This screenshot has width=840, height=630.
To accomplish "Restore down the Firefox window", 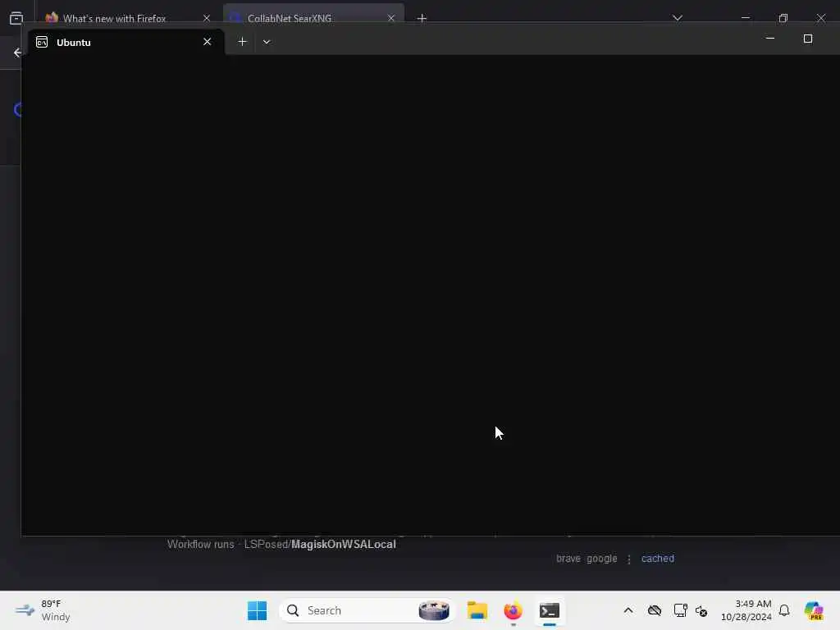I will pos(783,18).
